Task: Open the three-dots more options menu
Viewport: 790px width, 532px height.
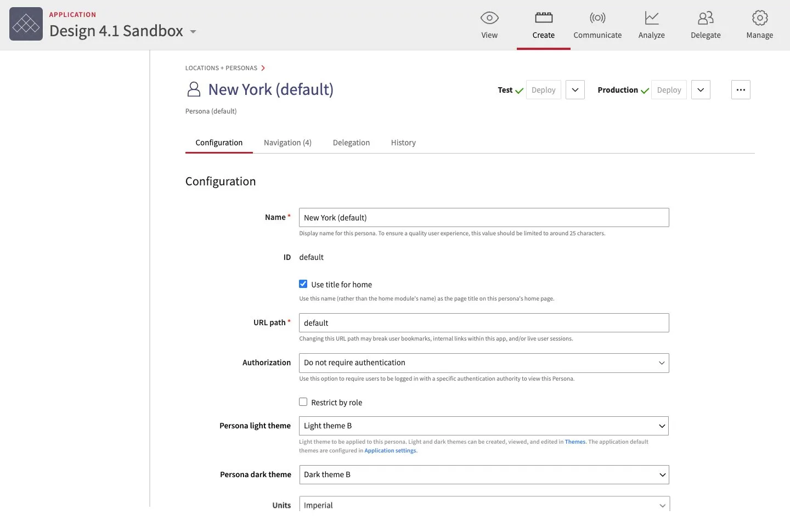Action: click(741, 90)
